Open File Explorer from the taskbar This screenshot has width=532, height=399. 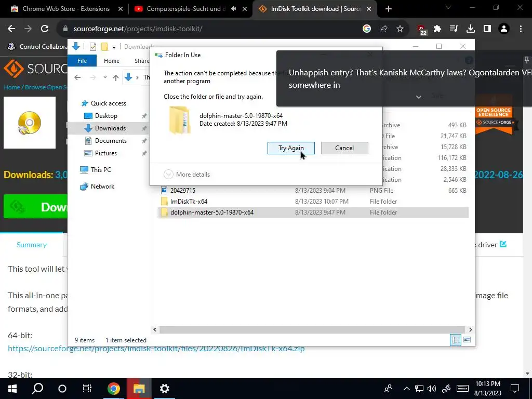[x=139, y=389]
